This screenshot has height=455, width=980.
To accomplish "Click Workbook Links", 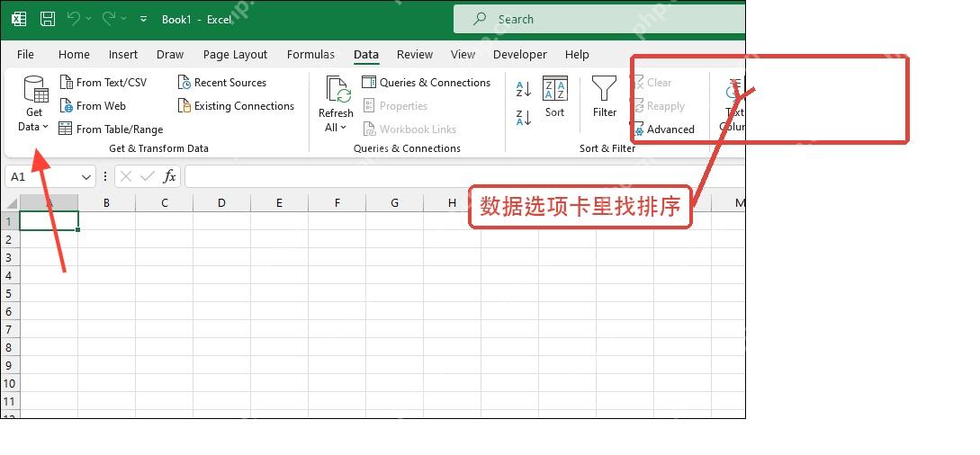I will point(409,129).
